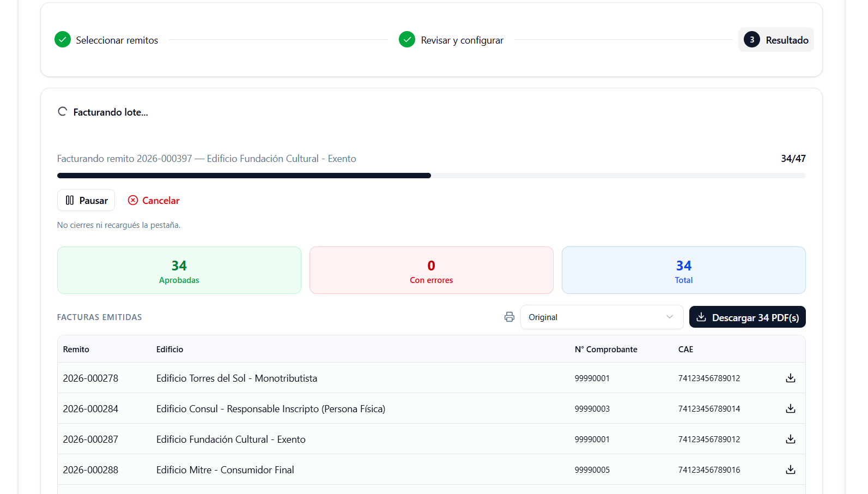Go to Seleccionar remitos step
The height and width of the screenshot is (494, 868).
(x=106, y=40)
